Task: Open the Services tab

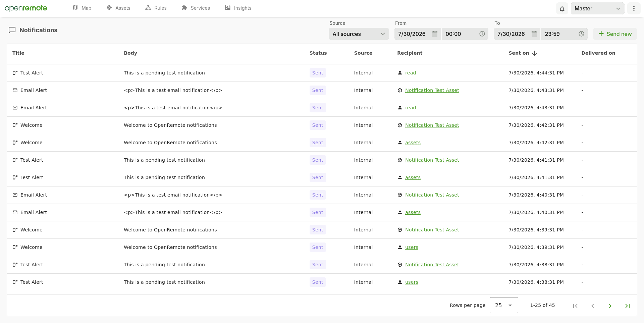Action: pyautogui.click(x=196, y=8)
